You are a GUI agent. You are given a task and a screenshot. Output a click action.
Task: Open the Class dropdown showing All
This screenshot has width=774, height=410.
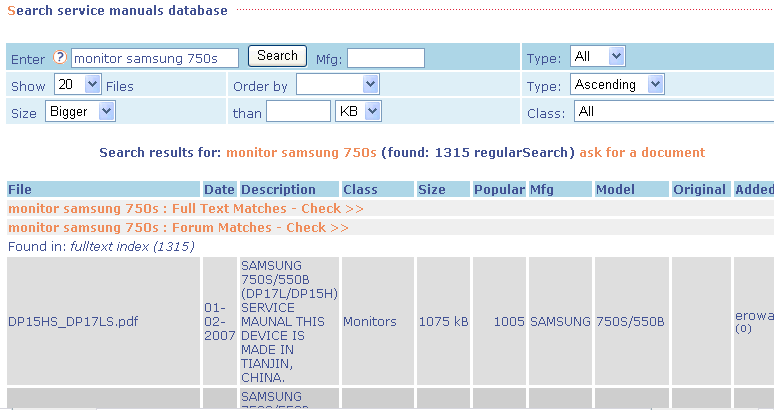(674, 112)
